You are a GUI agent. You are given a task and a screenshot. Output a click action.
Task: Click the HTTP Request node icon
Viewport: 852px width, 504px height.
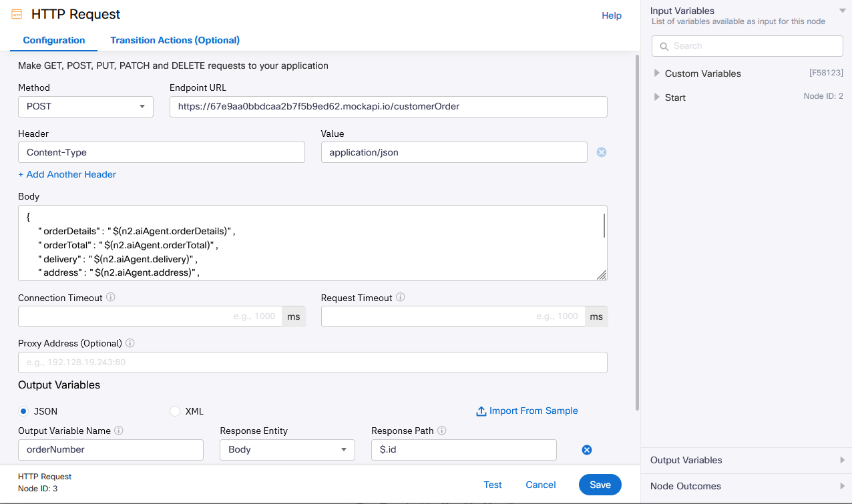point(17,15)
